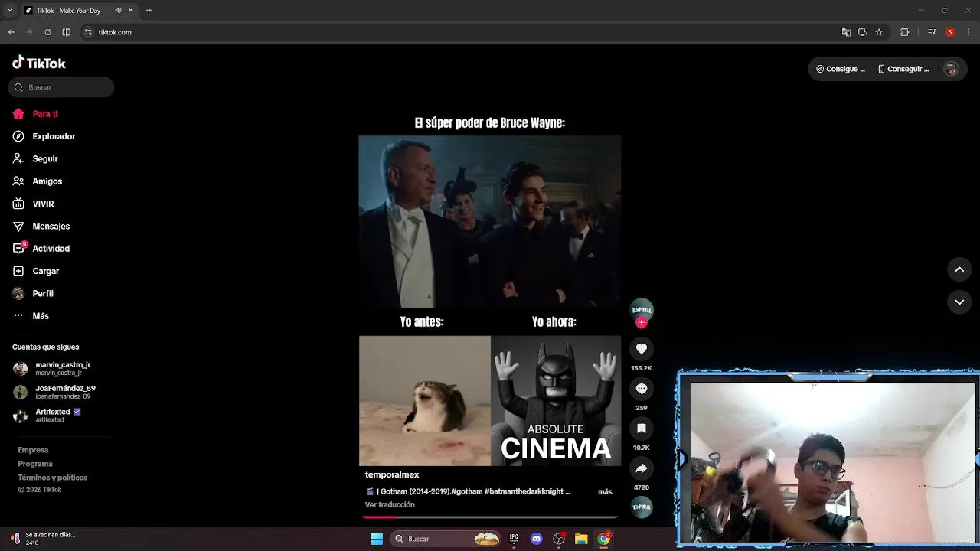The image size is (980, 551).
Task: Go to previous video with up chevron
Action: (x=959, y=269)
